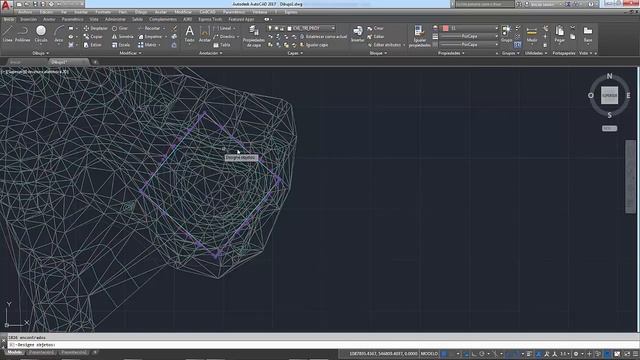This screenshot has width=640, height=360.
Task: Open the lineweight PorCapa dropdown
Action: click(x=469, y=36)
